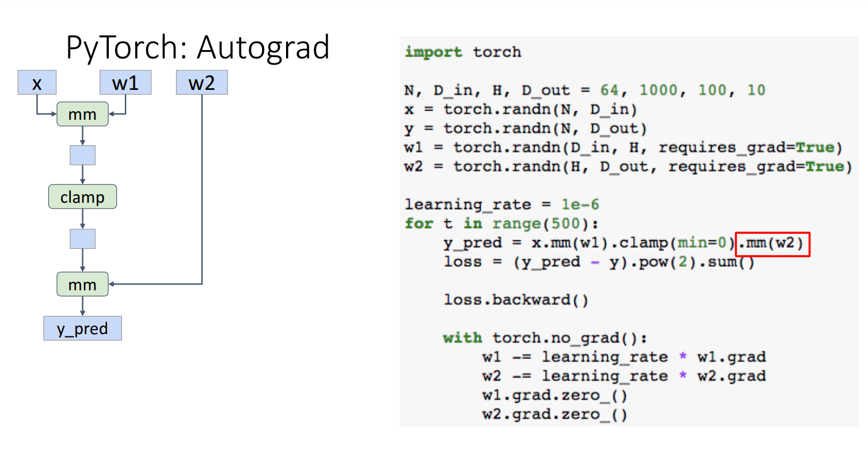Click the blank box between mm and clamp

pos(82,156)
